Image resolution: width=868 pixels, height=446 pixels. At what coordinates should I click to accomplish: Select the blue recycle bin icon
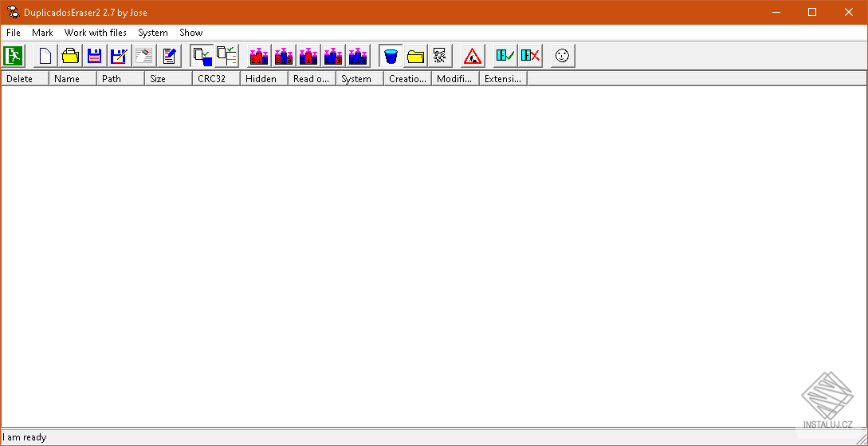pos(391,56)
